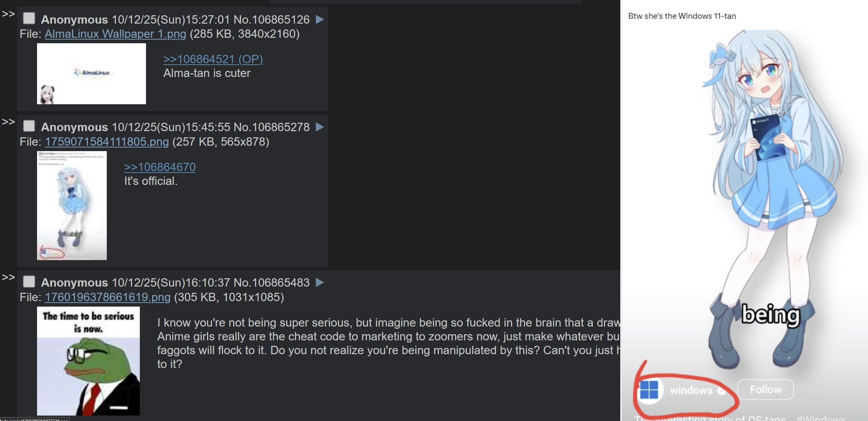Hide the 16:10:37 post via its >> icon
This screenshot has height=421, width=868.
[8, 278]
